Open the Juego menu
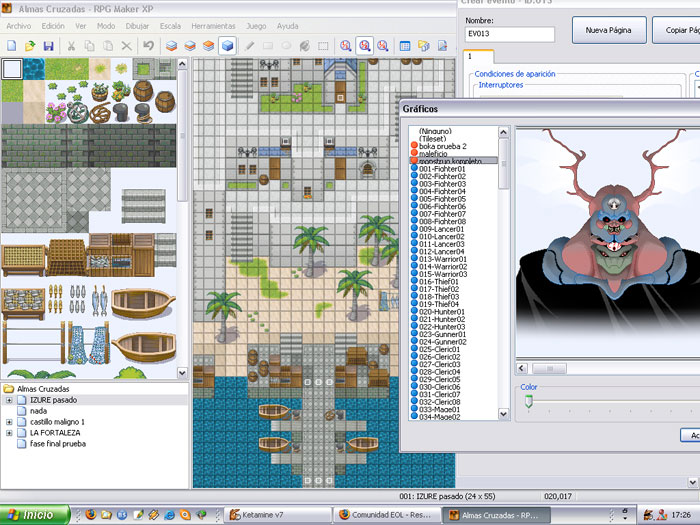Image resolution: width=700 pixels, height=525 pixels. click(256, 26)
